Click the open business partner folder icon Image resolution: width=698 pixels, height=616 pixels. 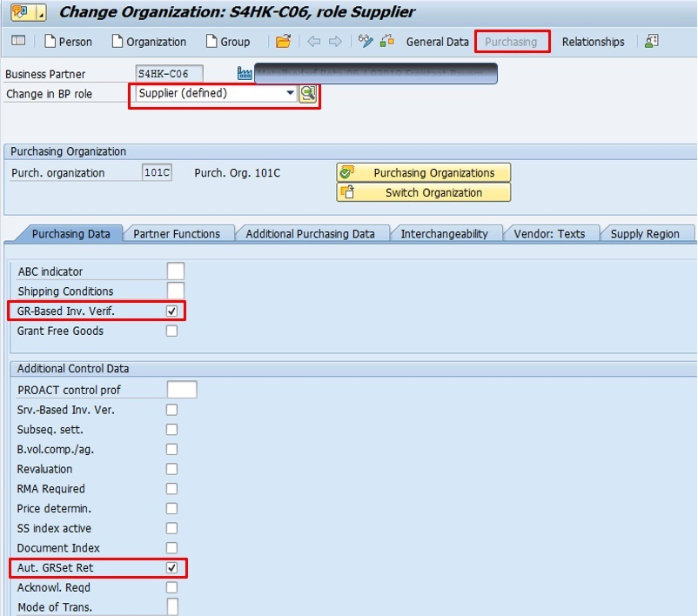tap(283, 42)
